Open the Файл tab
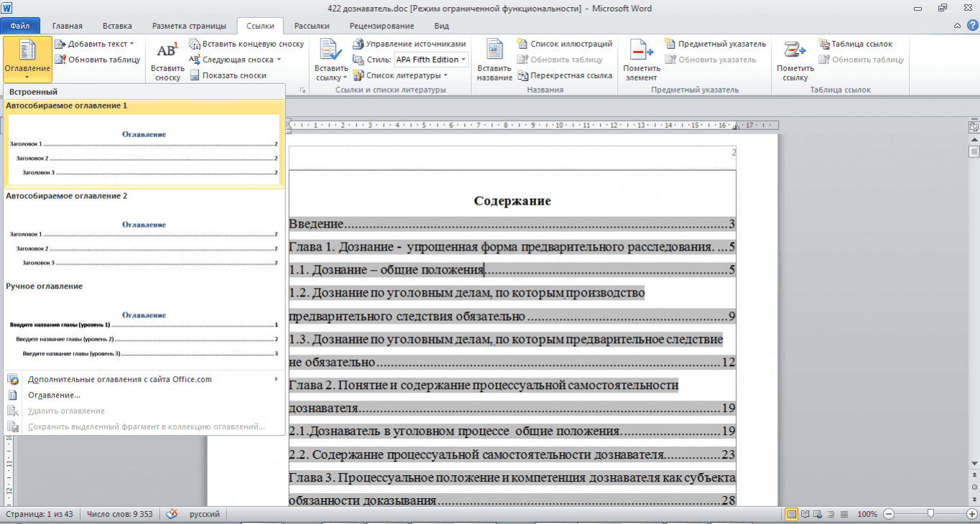 point(19,26)
